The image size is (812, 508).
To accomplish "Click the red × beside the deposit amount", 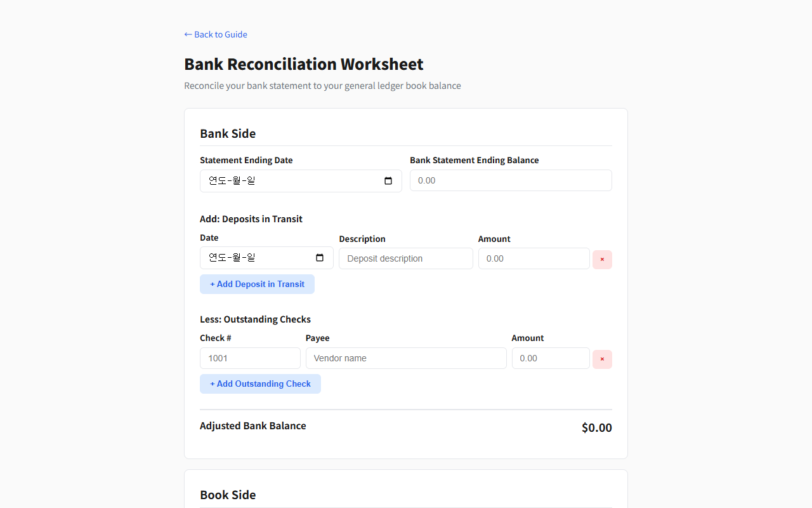I will [601, 259].
